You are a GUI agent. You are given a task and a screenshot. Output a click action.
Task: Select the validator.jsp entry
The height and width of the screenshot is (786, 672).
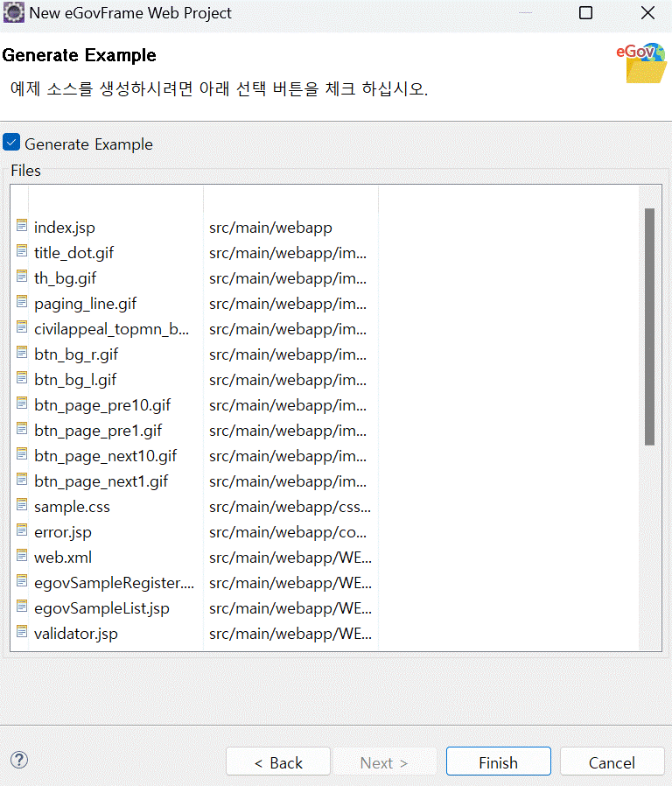coord(75,634)
